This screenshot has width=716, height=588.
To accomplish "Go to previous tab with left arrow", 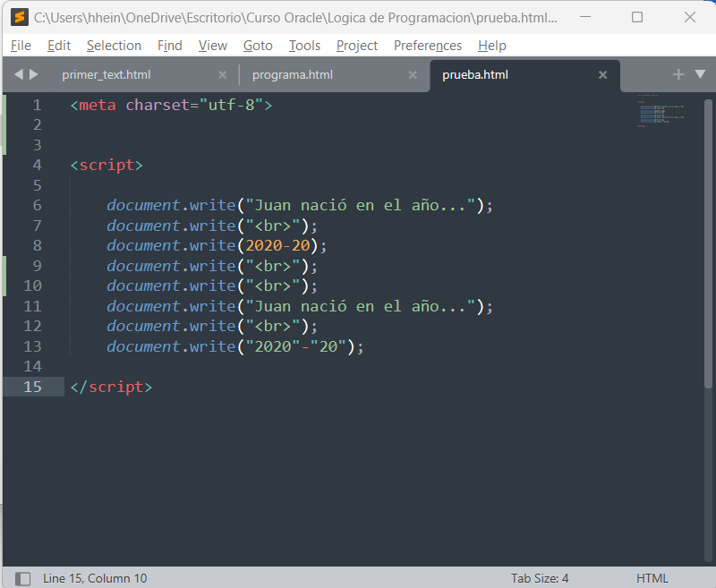I will coord(19,74).
